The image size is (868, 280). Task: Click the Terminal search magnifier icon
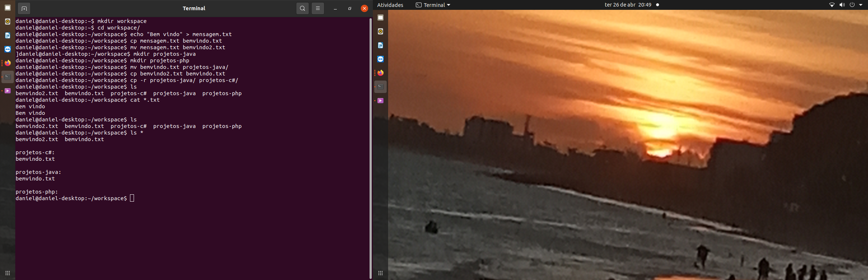(303, 8)
